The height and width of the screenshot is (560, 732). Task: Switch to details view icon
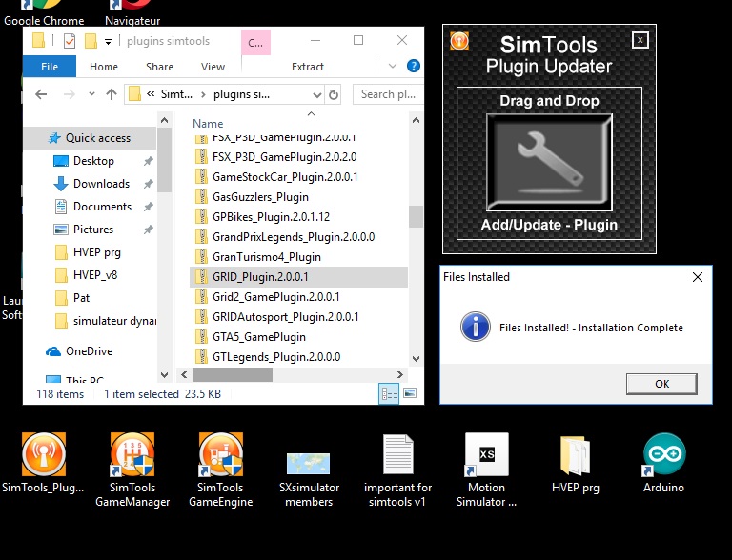point(389,394)
